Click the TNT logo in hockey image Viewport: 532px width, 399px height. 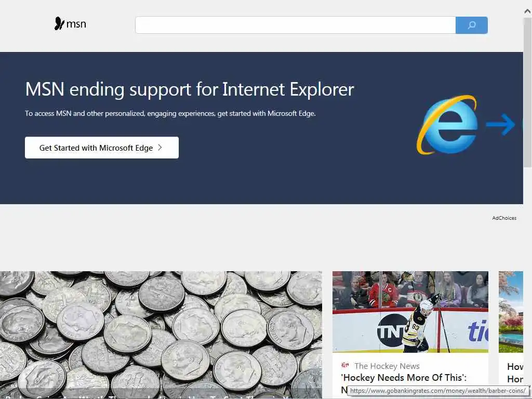pyautogui.click(x=392, y=330)
